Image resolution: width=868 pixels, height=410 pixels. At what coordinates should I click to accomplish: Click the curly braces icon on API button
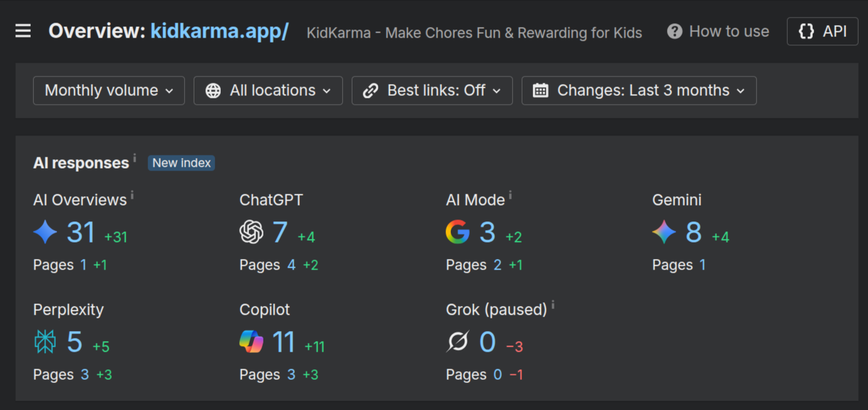click(807, 31)
